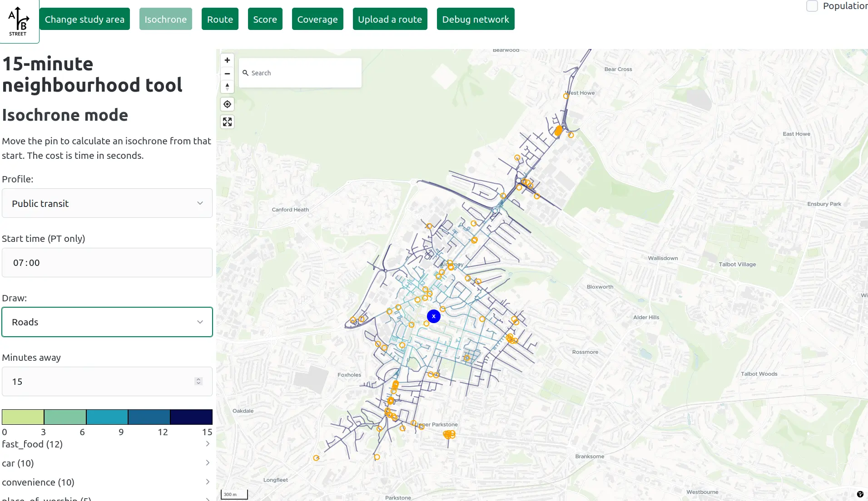Open the Debug network view
Screen dimensions: 868x501
coord(475,19)
